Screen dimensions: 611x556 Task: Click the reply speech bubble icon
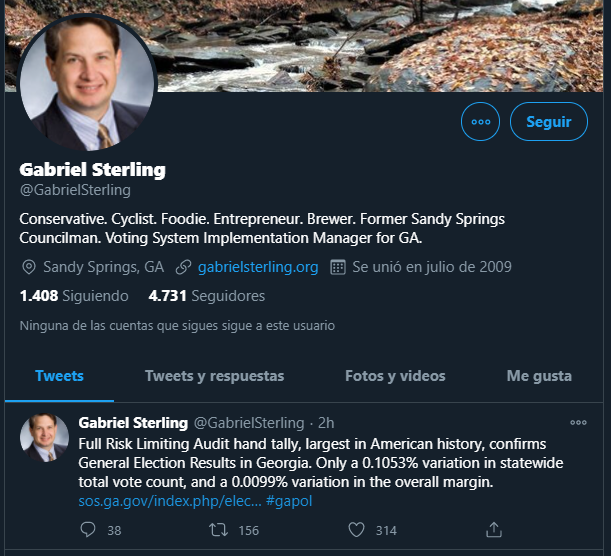point(88,530)
